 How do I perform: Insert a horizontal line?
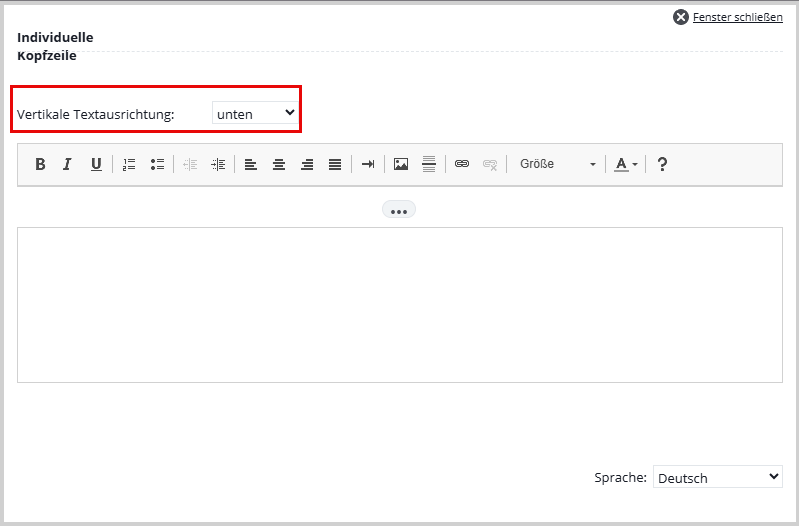429,164
